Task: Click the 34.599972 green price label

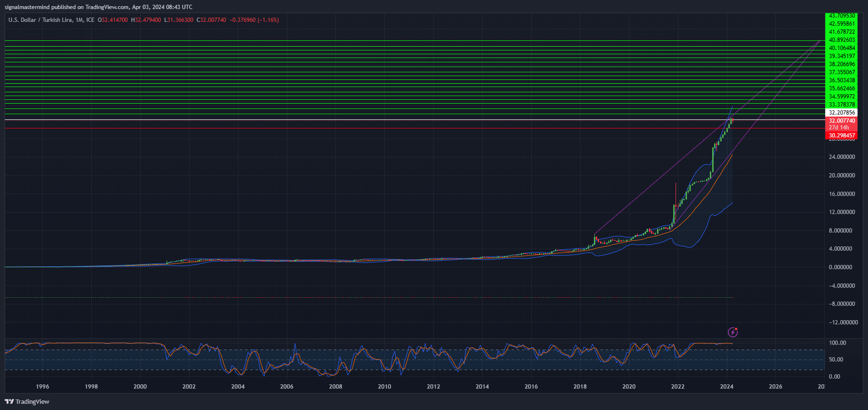Action: tap(842, 97)
